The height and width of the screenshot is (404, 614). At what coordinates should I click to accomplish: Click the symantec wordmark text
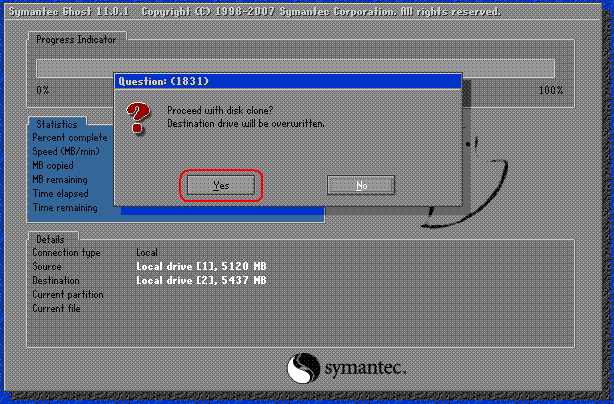tap(365, 368)
